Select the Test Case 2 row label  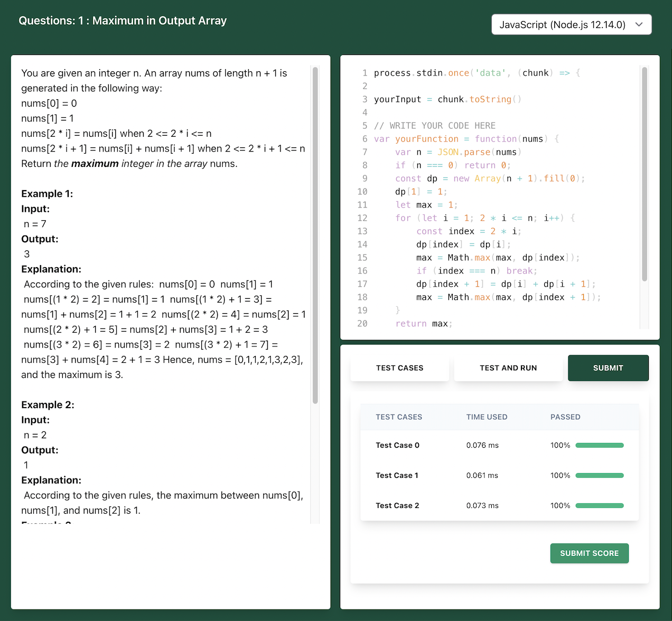pyautogui.click(x=397, y=505)
